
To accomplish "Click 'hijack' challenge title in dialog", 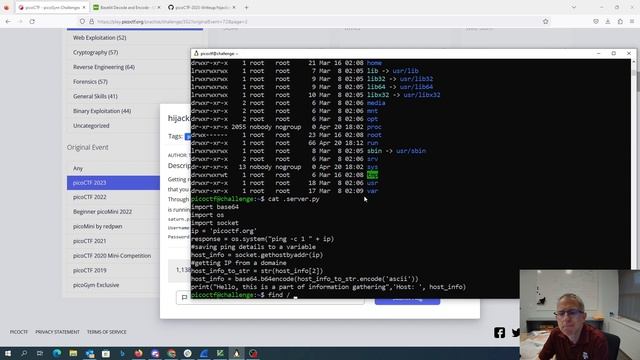I will click(x=179, y=118).
